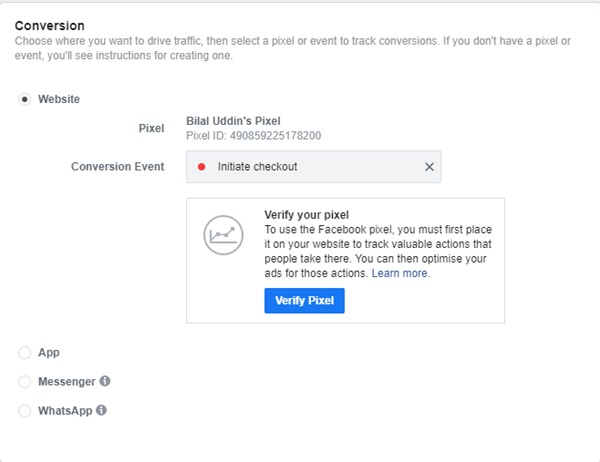Click the Website option label
The image size is (600, 462).
click(x=59, y=99)
